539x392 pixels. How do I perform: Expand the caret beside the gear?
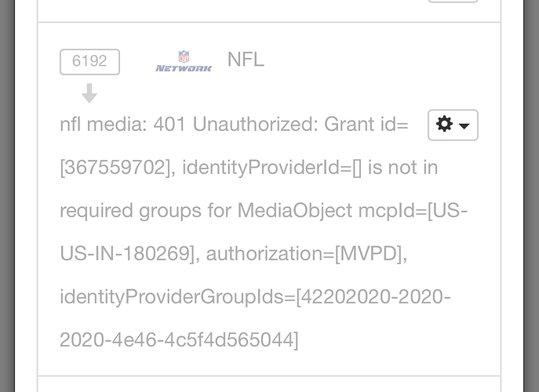point(464,126)
